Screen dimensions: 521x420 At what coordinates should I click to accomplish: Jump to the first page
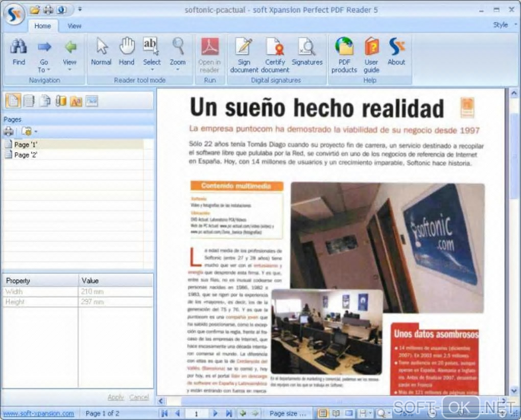click(x=164, y=413)
